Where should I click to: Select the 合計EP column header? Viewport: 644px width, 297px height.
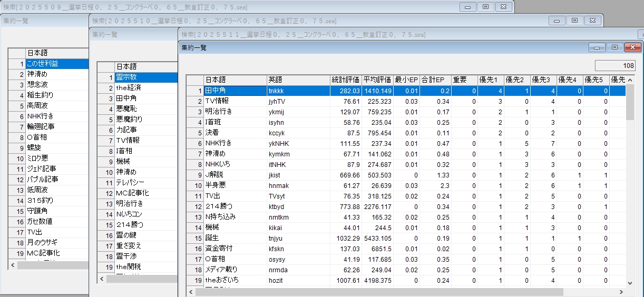(435, 80)
